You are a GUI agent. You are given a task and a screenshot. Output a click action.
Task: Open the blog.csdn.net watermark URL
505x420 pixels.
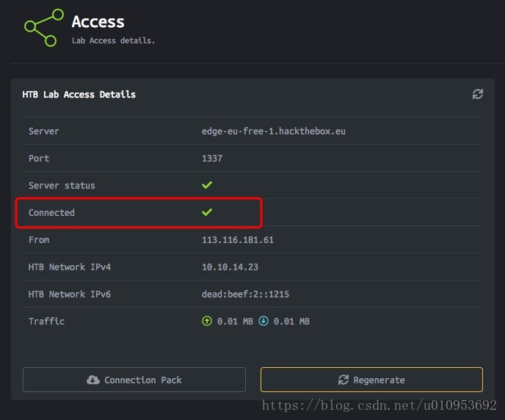(x=379, y=405)
